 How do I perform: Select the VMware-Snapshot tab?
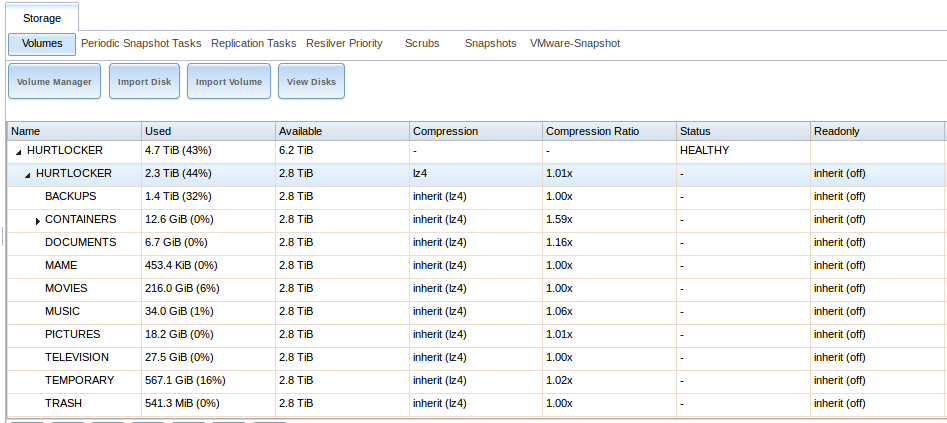[575, 44]
